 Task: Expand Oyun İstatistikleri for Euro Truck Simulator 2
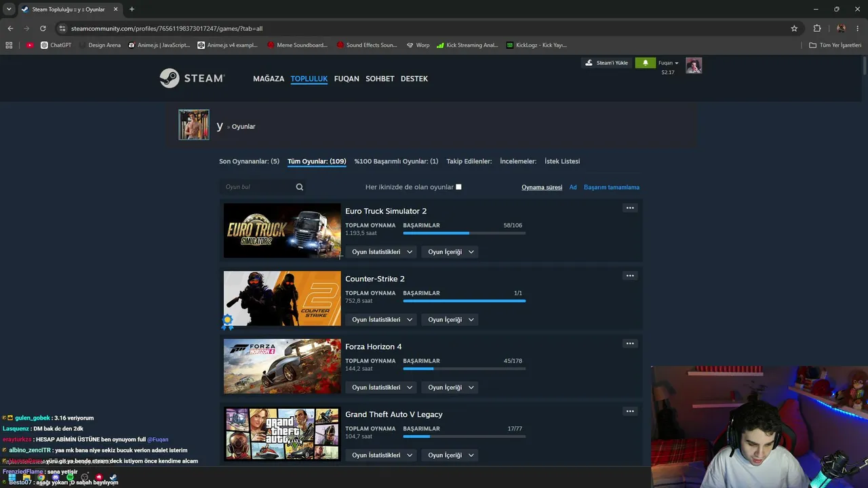point(382,252)
